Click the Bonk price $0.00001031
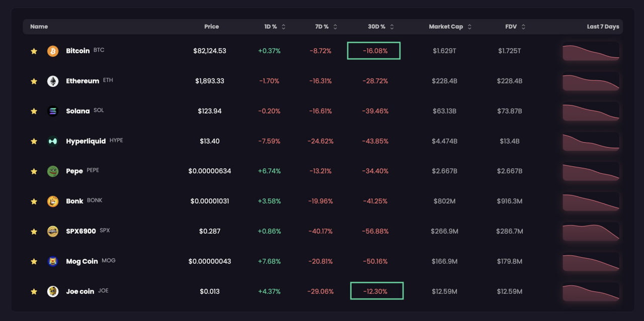 click(x=210, y=201)
